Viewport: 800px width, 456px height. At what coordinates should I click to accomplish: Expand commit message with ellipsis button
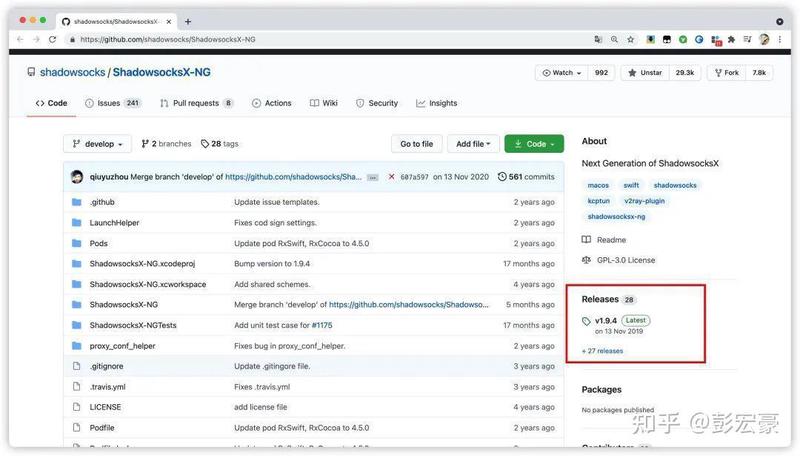(x=373, y=178)
